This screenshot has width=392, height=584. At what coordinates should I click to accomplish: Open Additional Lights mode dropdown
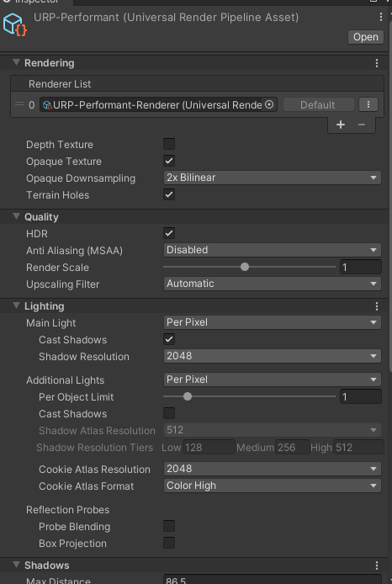click(x=273, y=380)
